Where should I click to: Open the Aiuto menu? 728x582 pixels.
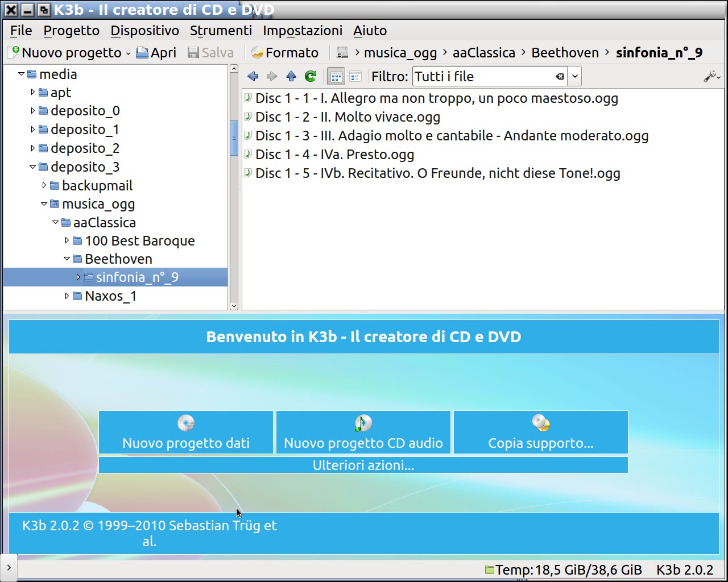pos(370,30)
